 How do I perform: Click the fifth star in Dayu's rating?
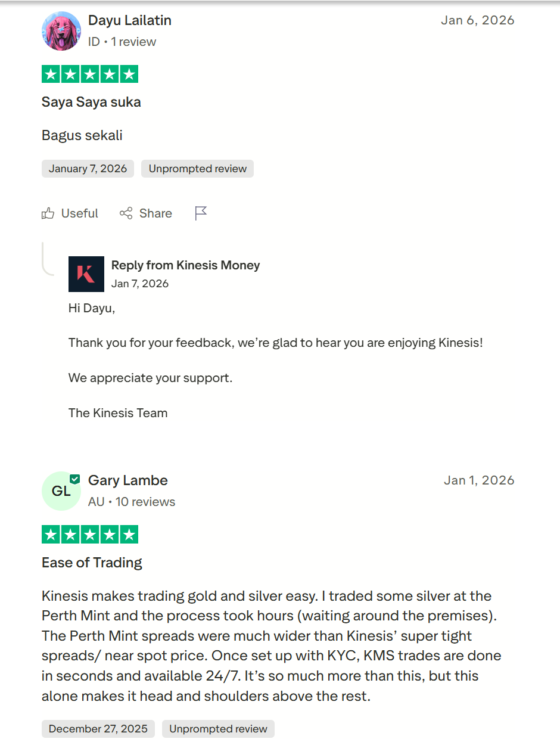[129, 73]
